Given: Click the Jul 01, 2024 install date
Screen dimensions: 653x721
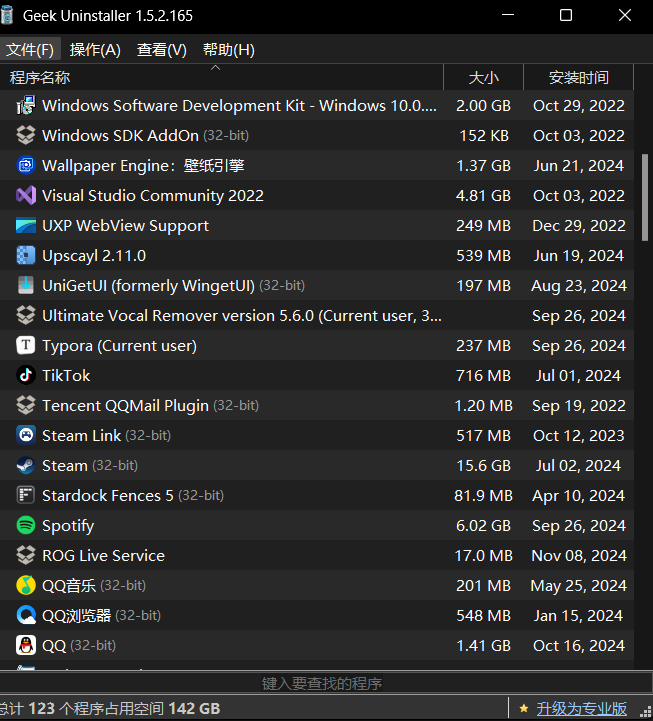Looking at the screenshot, I should 578,375.
